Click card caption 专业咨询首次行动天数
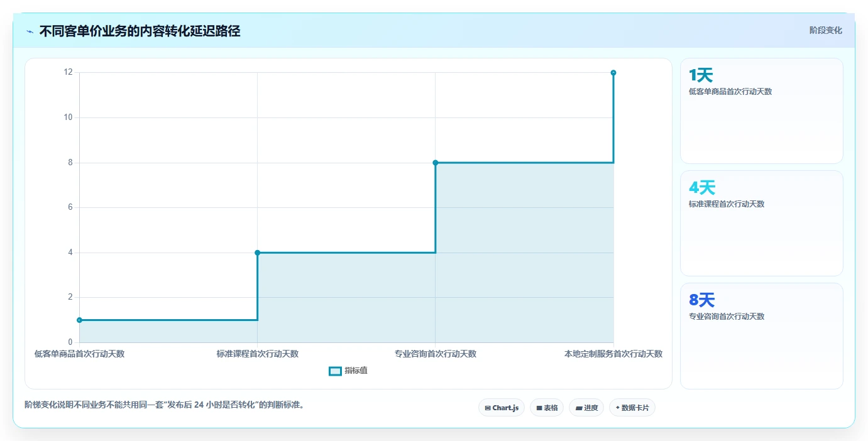The image size is (868, 441). 727,317
